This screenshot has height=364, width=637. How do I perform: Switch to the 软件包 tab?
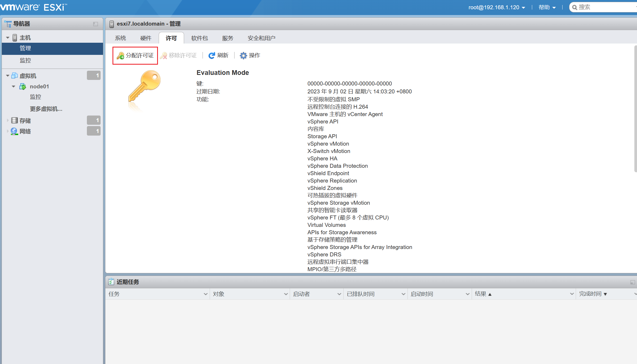click(200, 38)
